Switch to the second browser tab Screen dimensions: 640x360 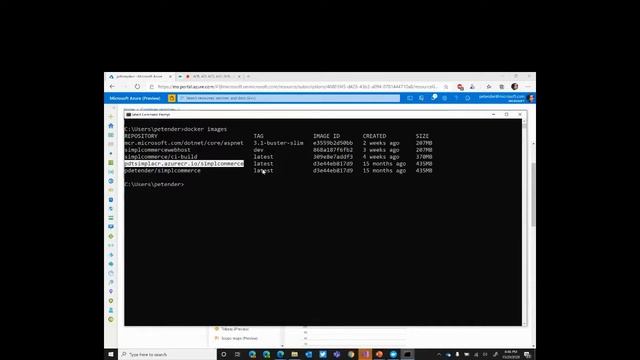[x=210, y=76]
